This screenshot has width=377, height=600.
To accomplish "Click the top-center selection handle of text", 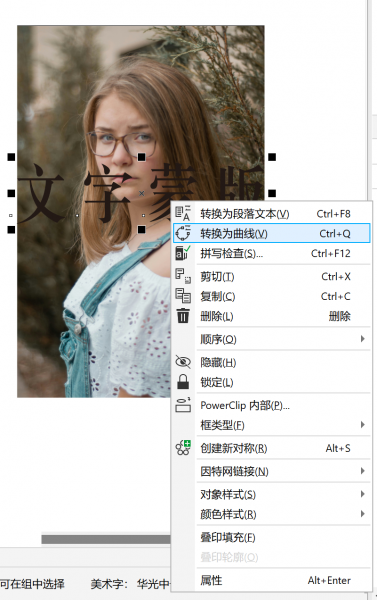I will 142,157.
